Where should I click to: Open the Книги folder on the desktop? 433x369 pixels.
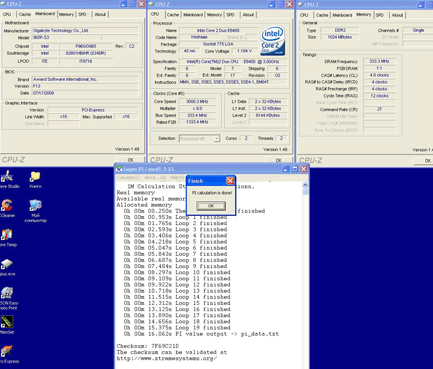click(35, 180)
